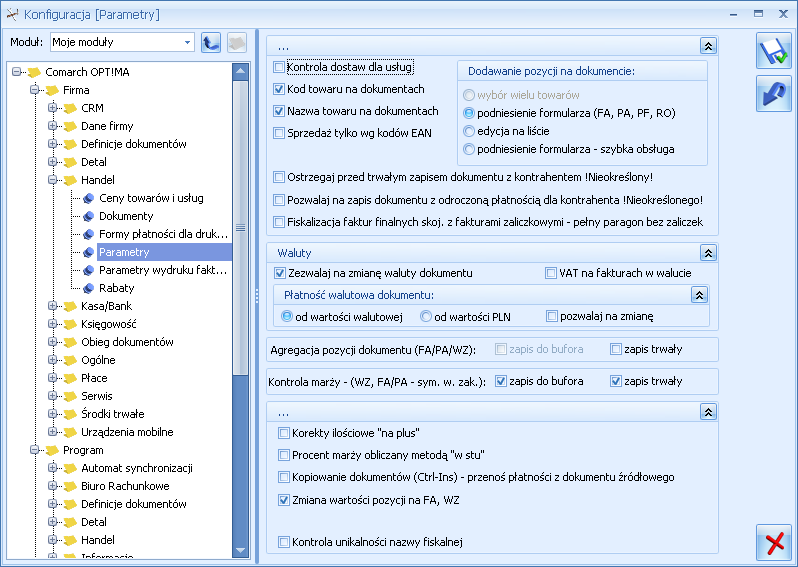Click the panel splitter grip dots

[257, 297]
